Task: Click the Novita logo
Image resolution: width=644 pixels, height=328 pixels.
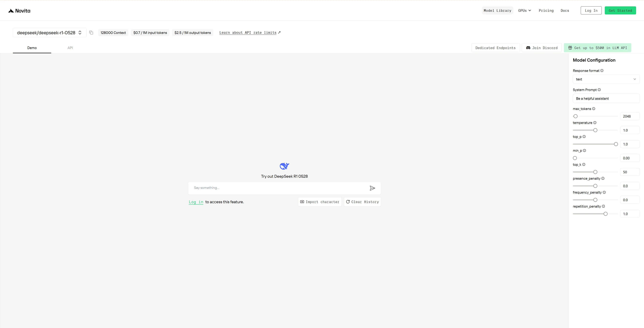Action: click(19, 11)
